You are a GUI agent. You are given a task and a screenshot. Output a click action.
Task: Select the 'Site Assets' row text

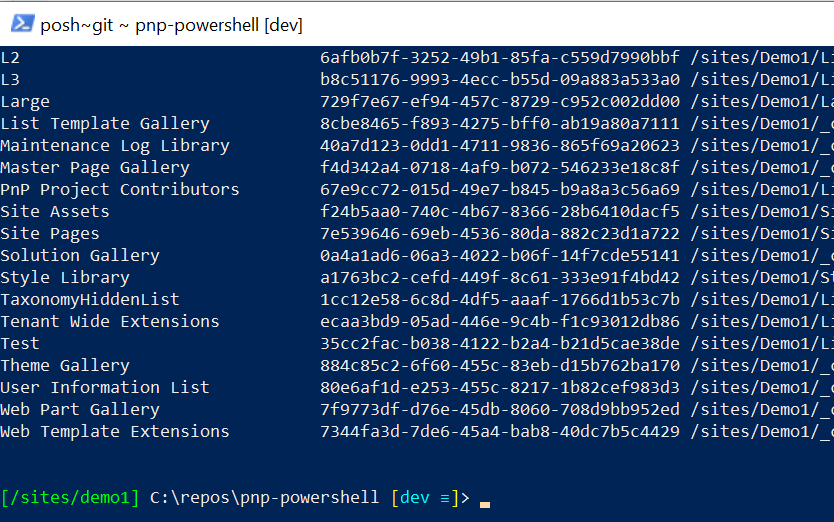pyautogui.click(x=55, y=212)
